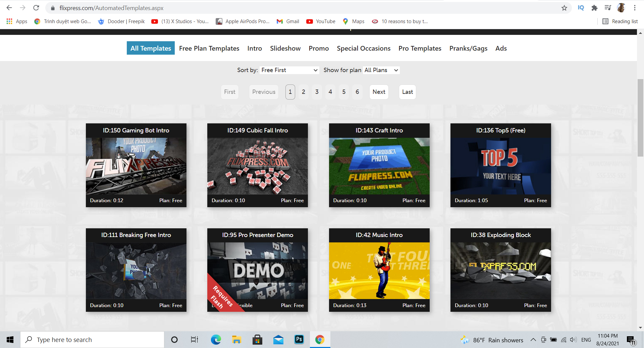644x348 pixels.
Task: Expand the Sort by dropdown
Action: pos(289,70)
